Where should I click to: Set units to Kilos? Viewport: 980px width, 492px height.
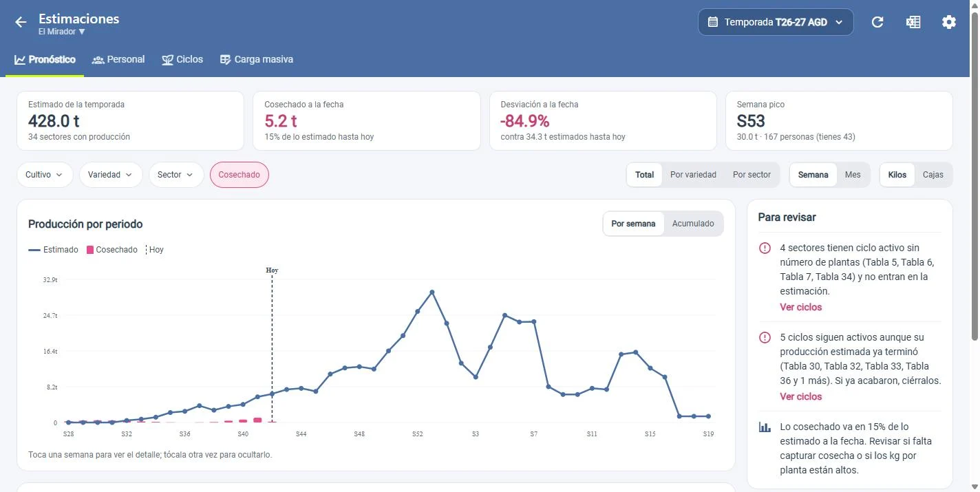coord(897,175)
